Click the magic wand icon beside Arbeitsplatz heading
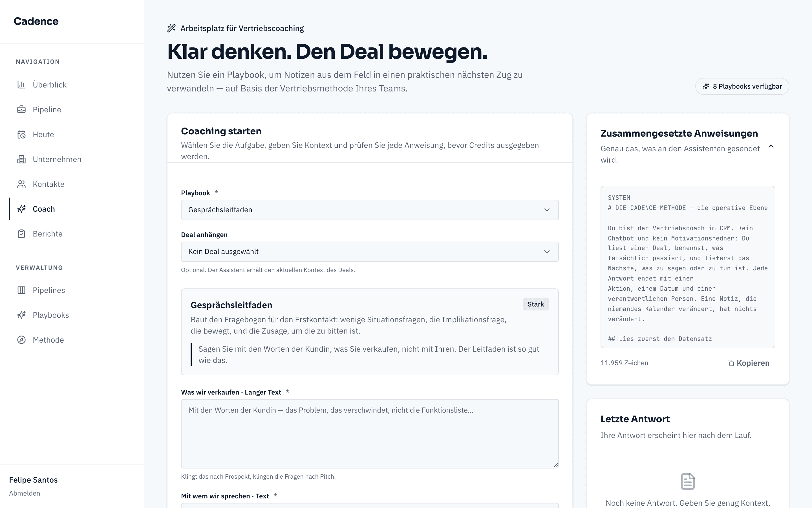 pos(171,28)
